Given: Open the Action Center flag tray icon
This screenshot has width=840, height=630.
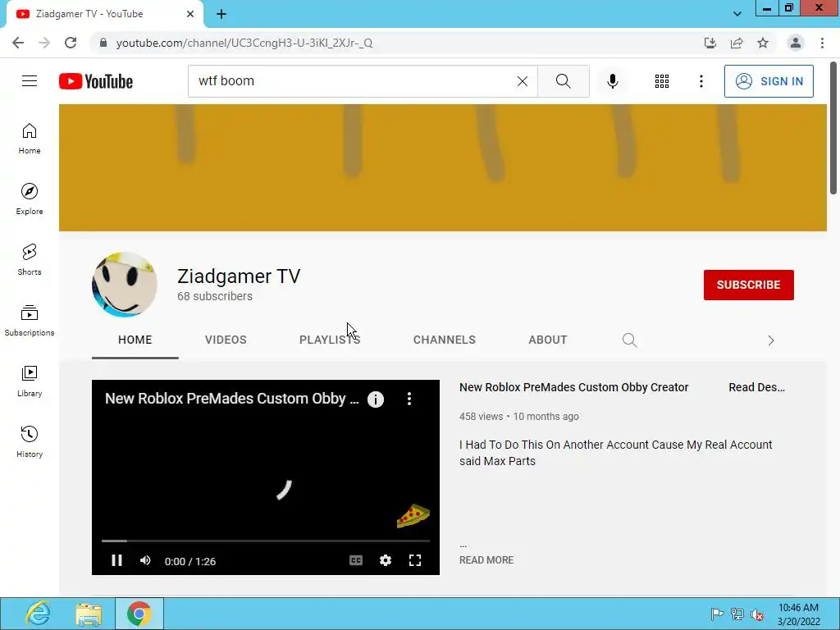Looking at the screenshot, I should tap(717, 614).
